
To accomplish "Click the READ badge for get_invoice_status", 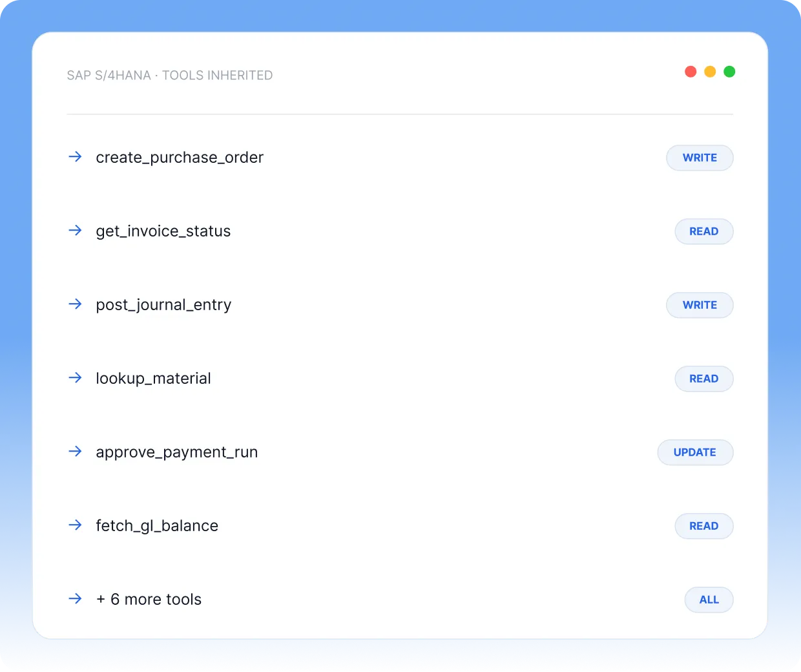I will point(704,231).
